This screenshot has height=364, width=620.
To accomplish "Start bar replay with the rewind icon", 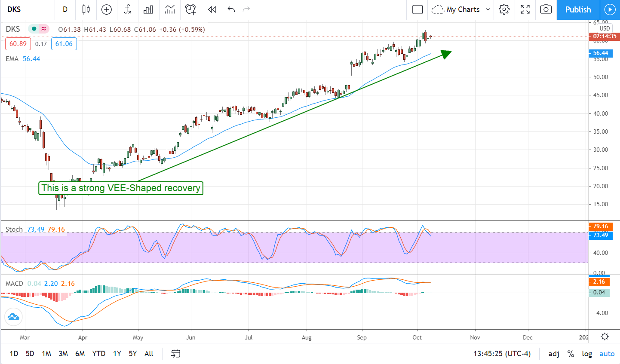I will tap(212, 9).
